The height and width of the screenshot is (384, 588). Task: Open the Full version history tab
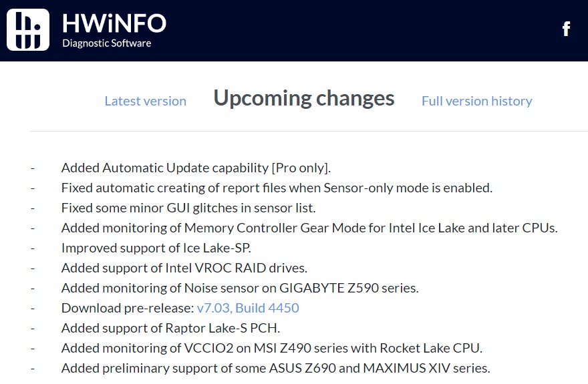click(x=476, y=101)
